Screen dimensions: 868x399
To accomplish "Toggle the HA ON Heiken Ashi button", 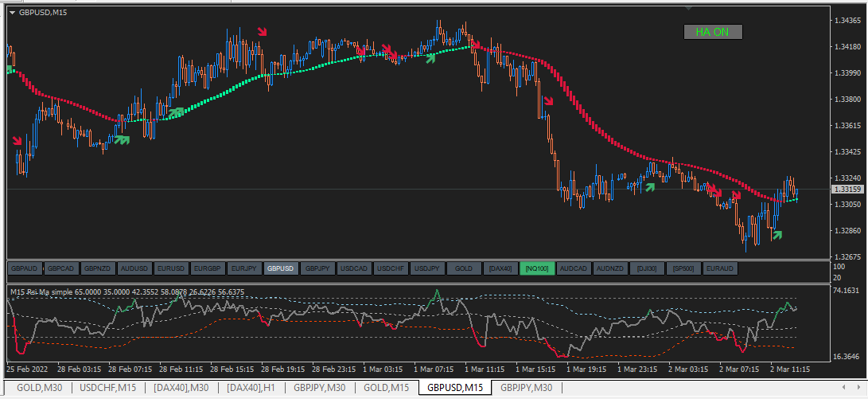I will pos(713,32).
